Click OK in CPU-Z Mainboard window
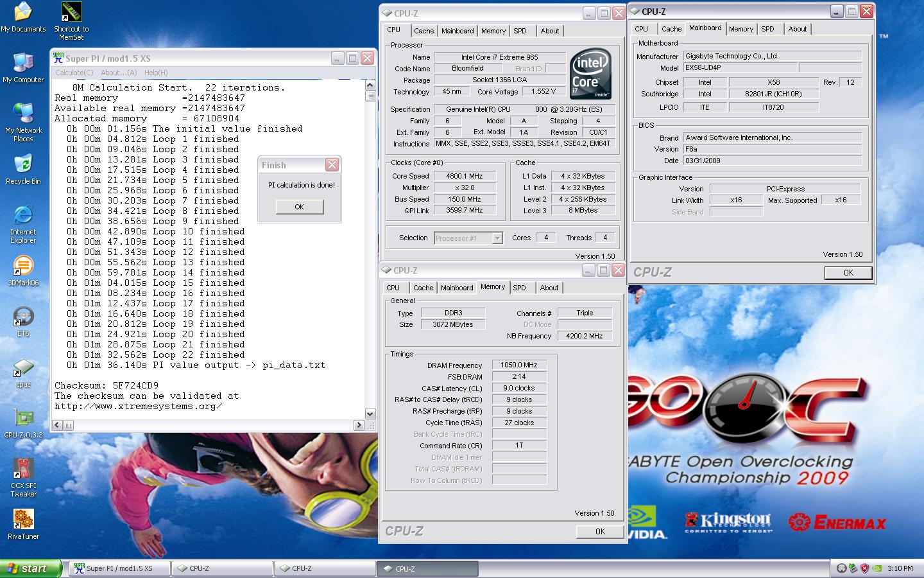The height and width of the screenshot is (578, 924). click(848, 273)
